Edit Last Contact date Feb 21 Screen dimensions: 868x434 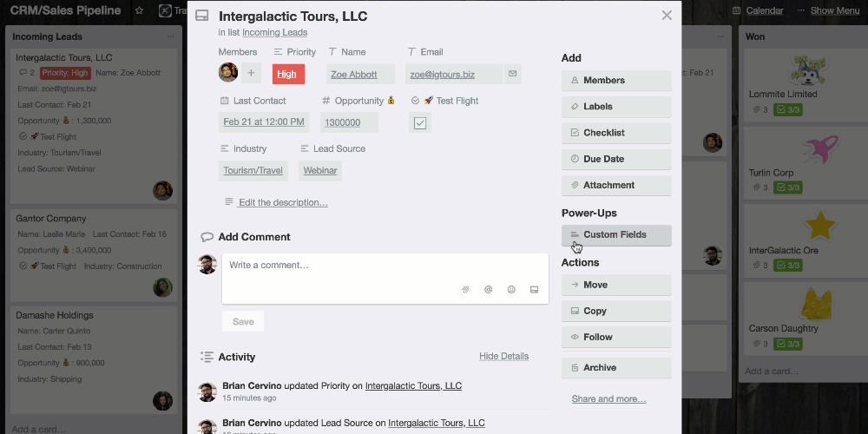tap(264, 122)
